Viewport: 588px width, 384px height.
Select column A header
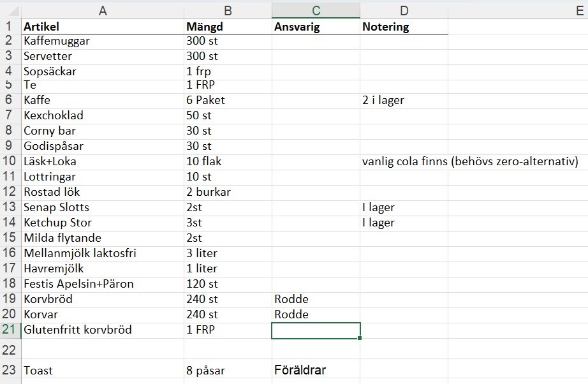click(x=102, y=11)
